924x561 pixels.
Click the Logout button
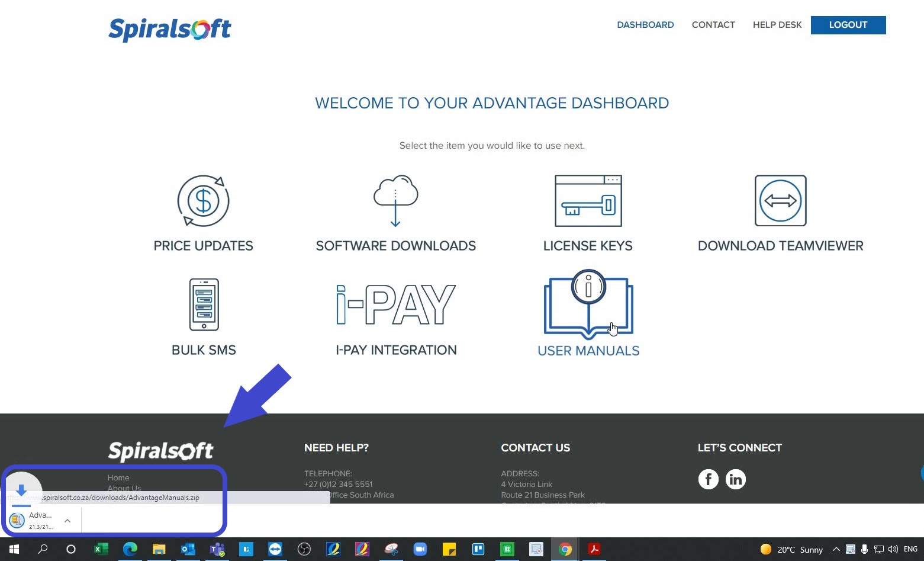coord(848,25)
